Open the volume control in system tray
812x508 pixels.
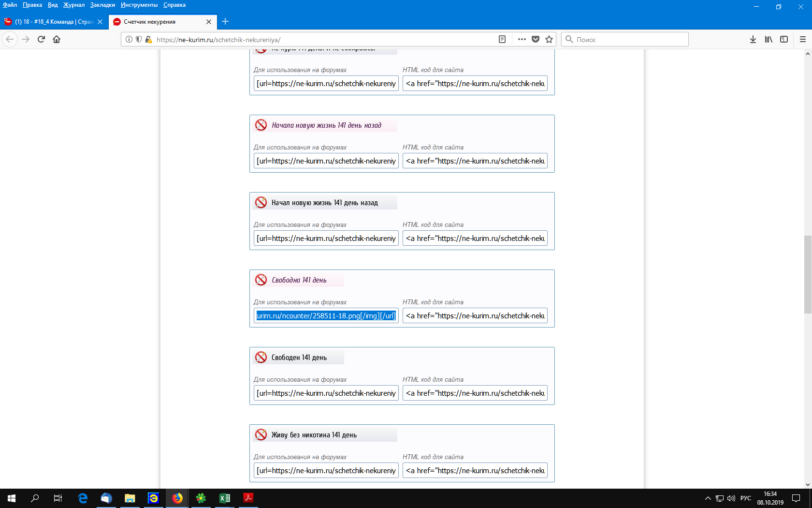point(731,498)
